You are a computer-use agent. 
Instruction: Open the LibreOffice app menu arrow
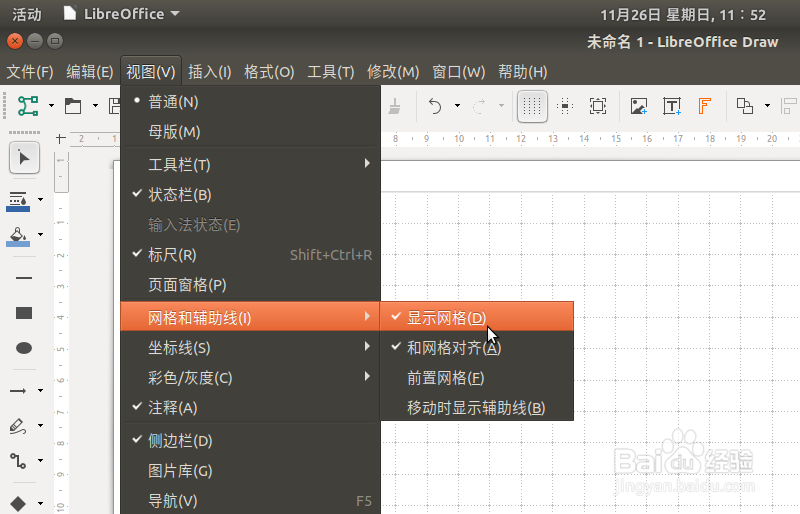(x=175, y=13)
